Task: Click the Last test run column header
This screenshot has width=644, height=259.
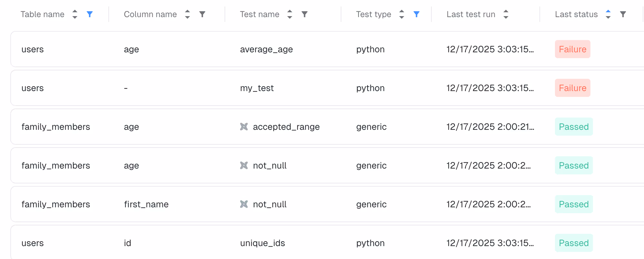Action: tap(471, 14)
